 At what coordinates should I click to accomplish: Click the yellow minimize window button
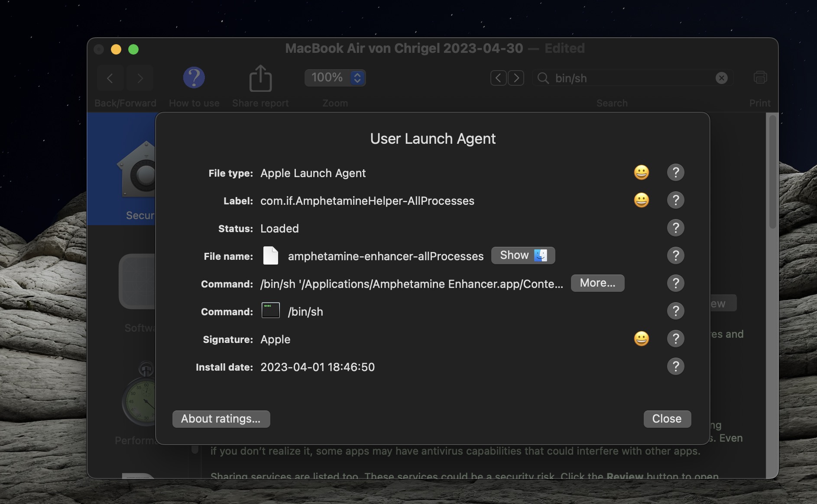pos(116,49)
